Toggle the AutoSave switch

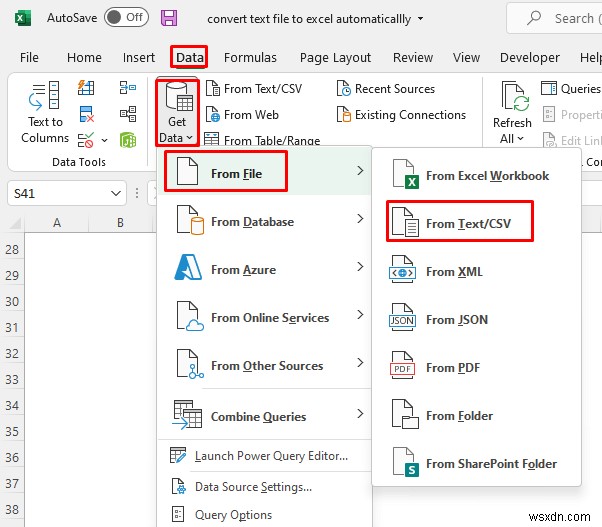click(x=126, y=17)
